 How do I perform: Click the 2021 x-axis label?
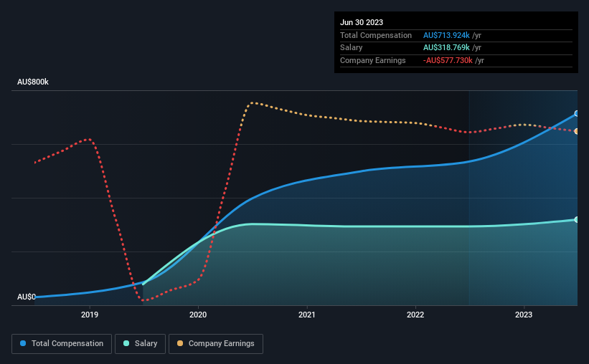307,315
